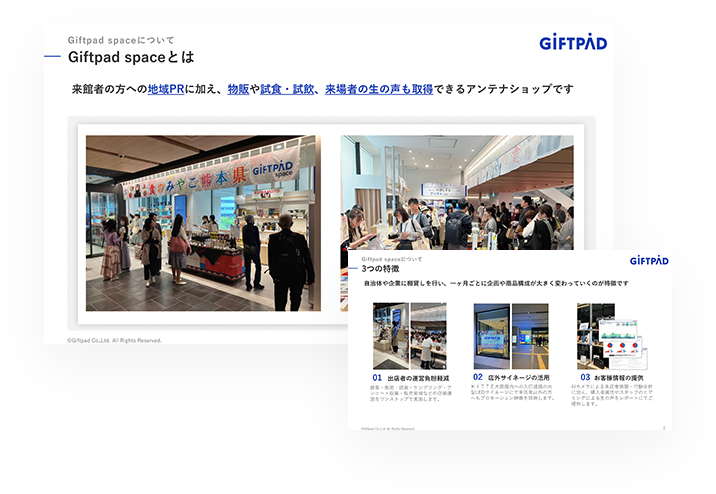
Task: Click the 店外サイネージ digital signage photos
Action: tap(511, 337)
